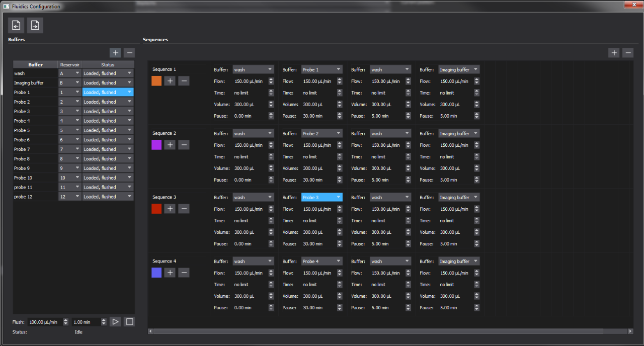This screenshot has height=346, width=644.
Task: Click the orange color swatch for Sequence 1
Action: [156, 80]
